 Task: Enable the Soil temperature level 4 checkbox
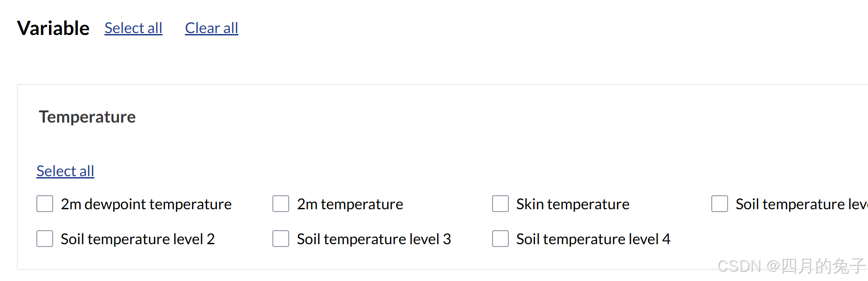click(500, 239)
